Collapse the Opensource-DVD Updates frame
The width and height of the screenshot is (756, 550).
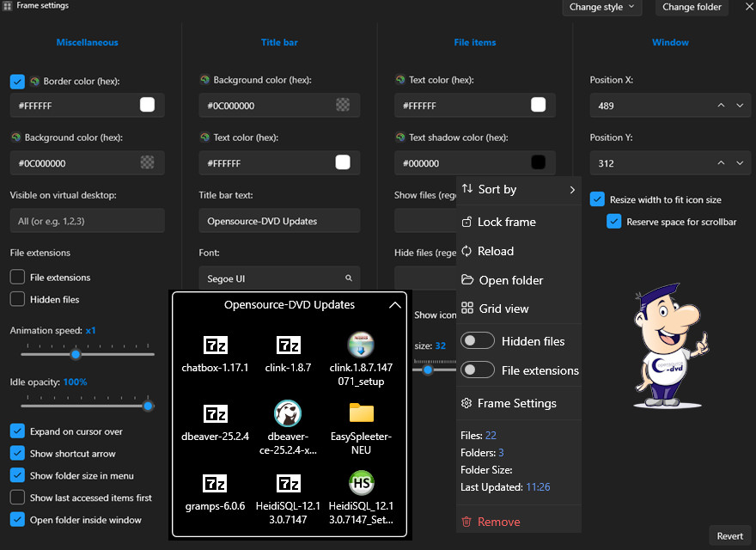[394, 305]
